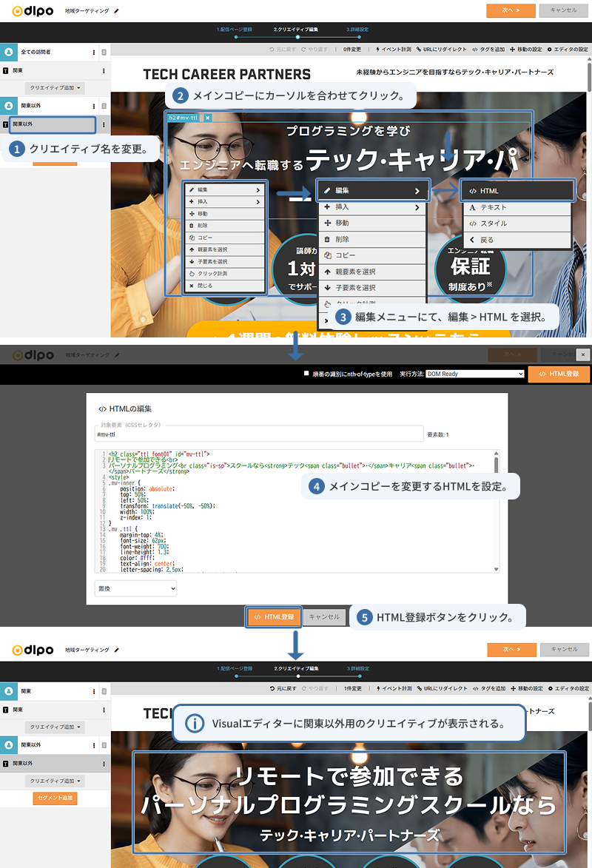Close the h2#mv-ttl element tag with its x icon

pos(208,118)
